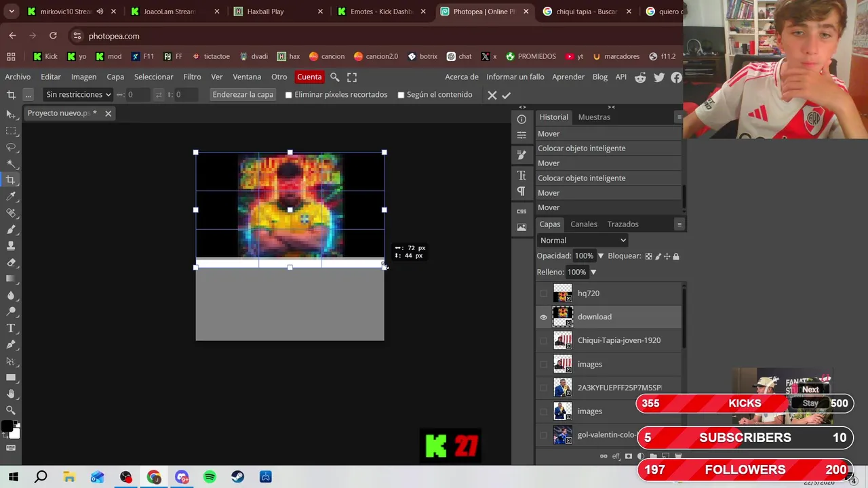Click the foreground color swatch
The width and height of the screenshot is (868, 488).
7,426
